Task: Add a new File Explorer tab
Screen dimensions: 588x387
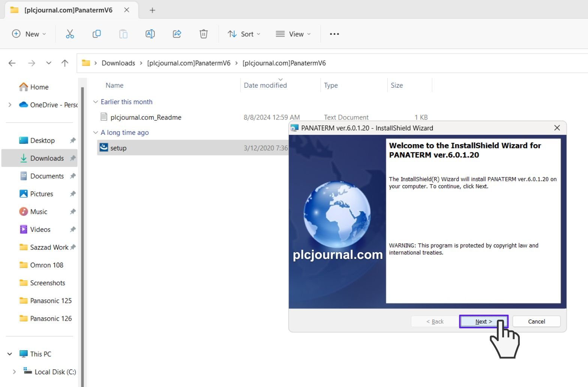Action: tap(152, 10)
